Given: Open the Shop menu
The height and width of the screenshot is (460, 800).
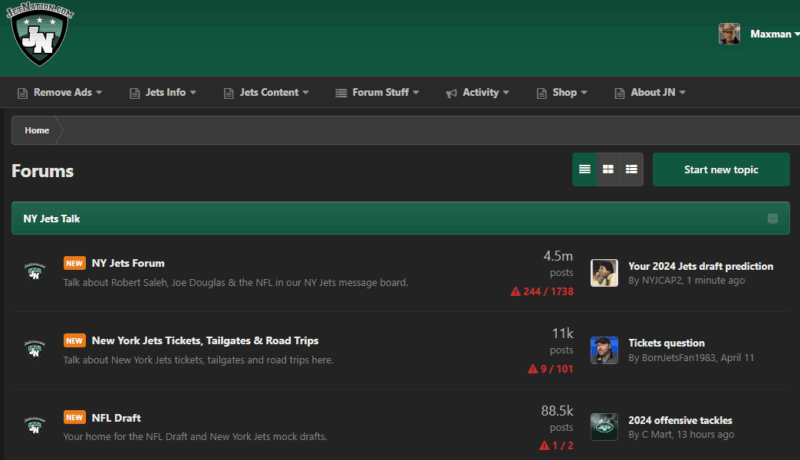Looking at the screenshot, I should point(562,92).
